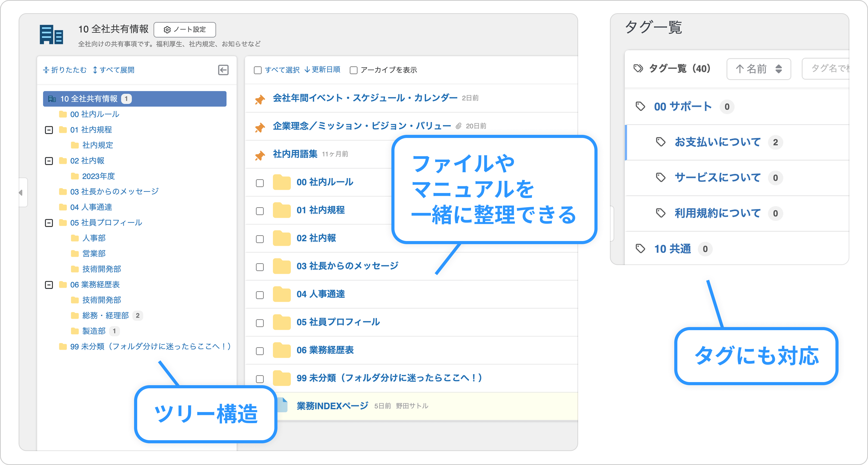Check the すべて選択 checkbox
868x465 pixels.
tap(258, 70)
